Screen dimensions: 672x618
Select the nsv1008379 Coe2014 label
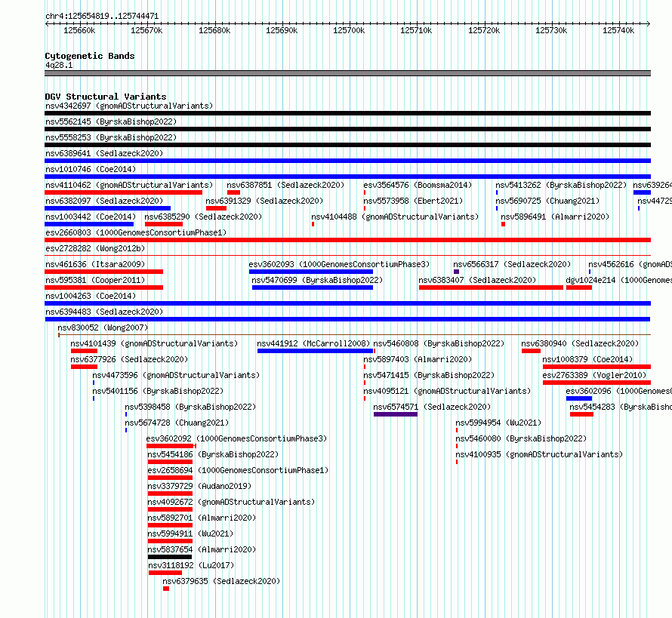point(587,359)
